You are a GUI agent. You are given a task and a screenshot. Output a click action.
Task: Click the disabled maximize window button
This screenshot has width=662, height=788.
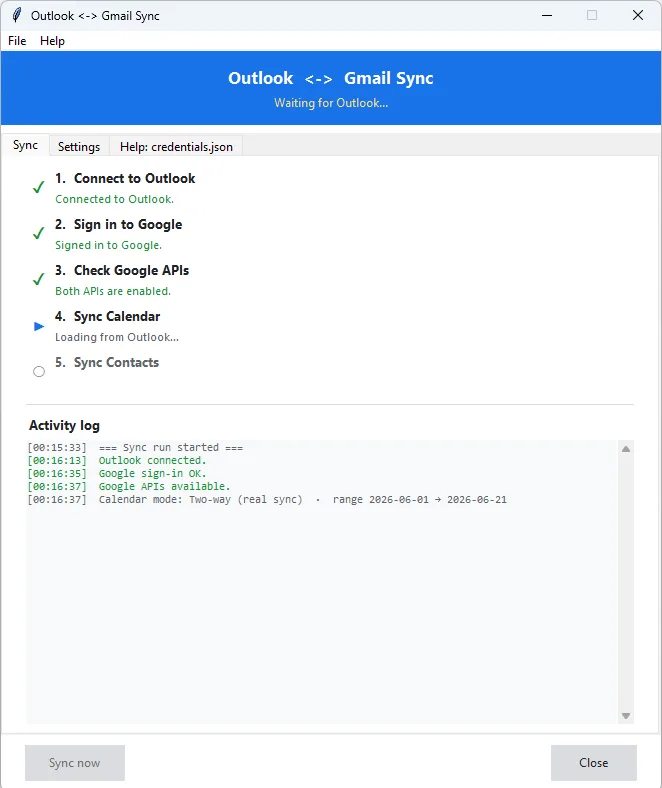(x=592, y=15)
